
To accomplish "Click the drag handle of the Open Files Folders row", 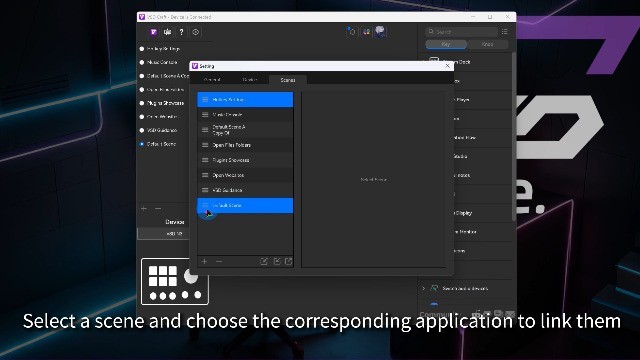I will coord(205,145).
